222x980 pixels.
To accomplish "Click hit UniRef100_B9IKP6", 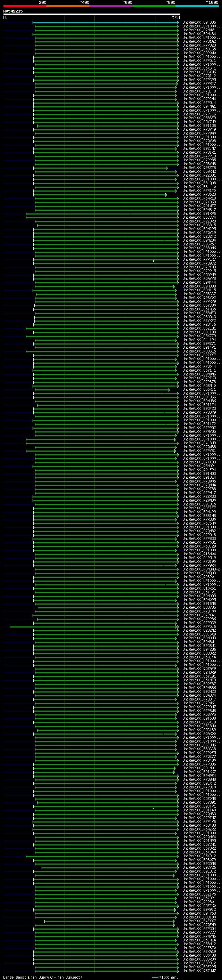I will click(x=199, y=214).
